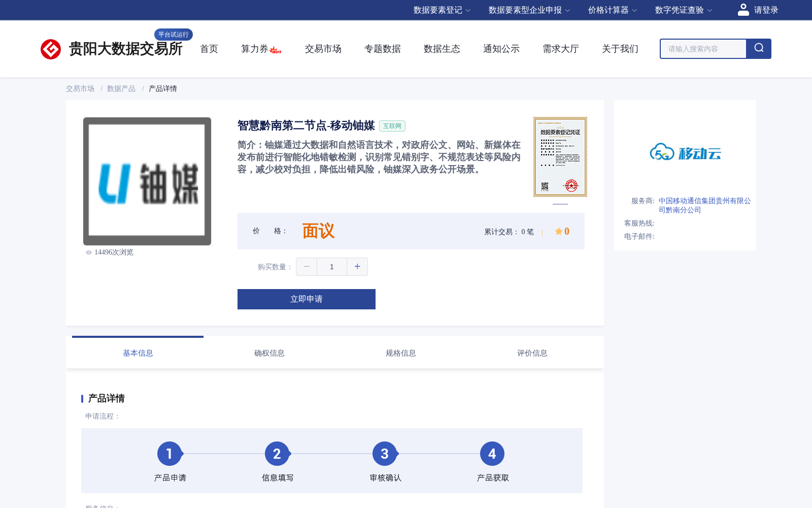Click the 铀媒 product image
812x508 pixels.
147,181
